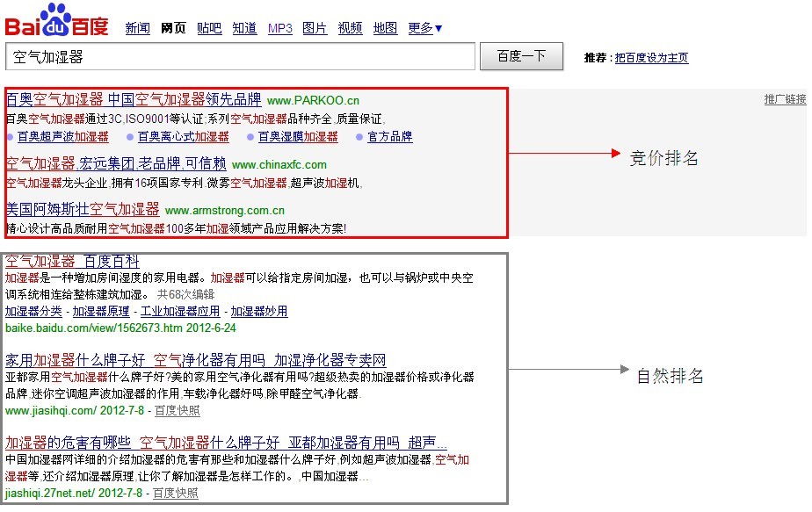812x512 pixels.
Task: Open 百度快照 for www.jiasihqi.com result
Action: point(178,410)
